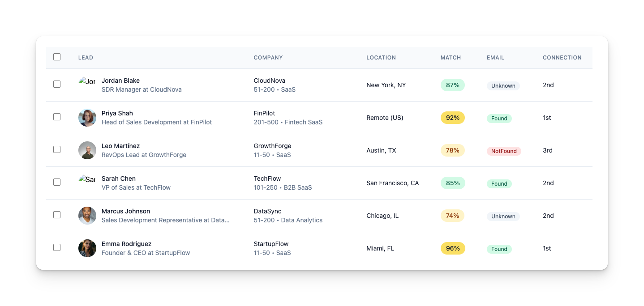The image size is (644, 306).
Task: Click the red NotFound email badge
Action: tap(504, 151)
